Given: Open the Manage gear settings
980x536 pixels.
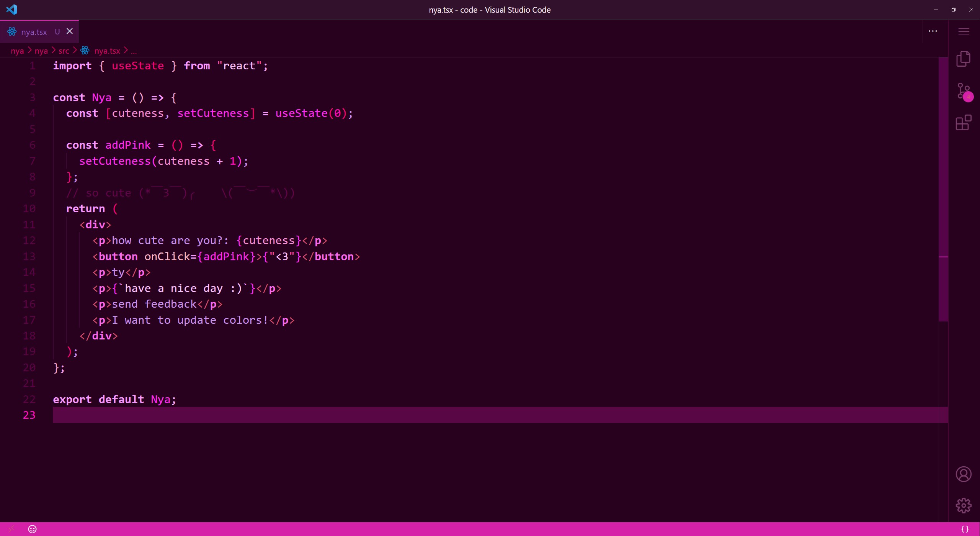Looking at the screenshot, I should [x=963, y=505].
